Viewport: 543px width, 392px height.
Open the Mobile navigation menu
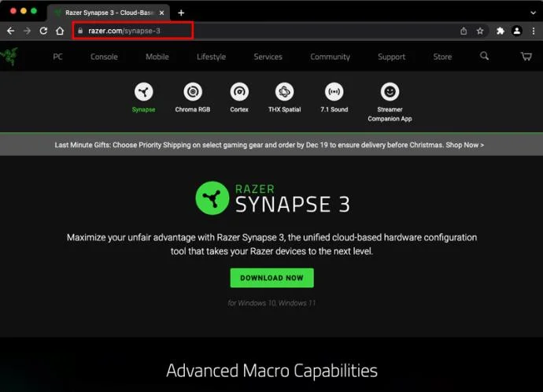point(157,57)
